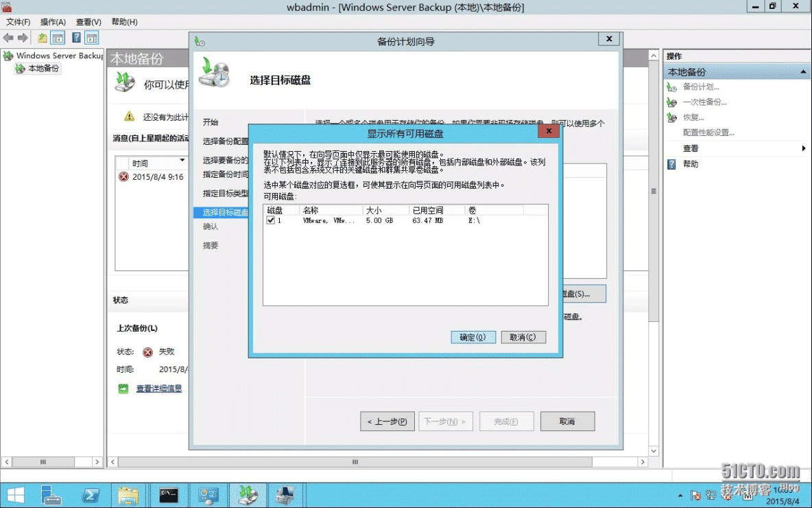This screenshot has width=812, height=508.
Task: Toggle the Show/Hide action pane toolbar icon
Action: pos(92,37)
